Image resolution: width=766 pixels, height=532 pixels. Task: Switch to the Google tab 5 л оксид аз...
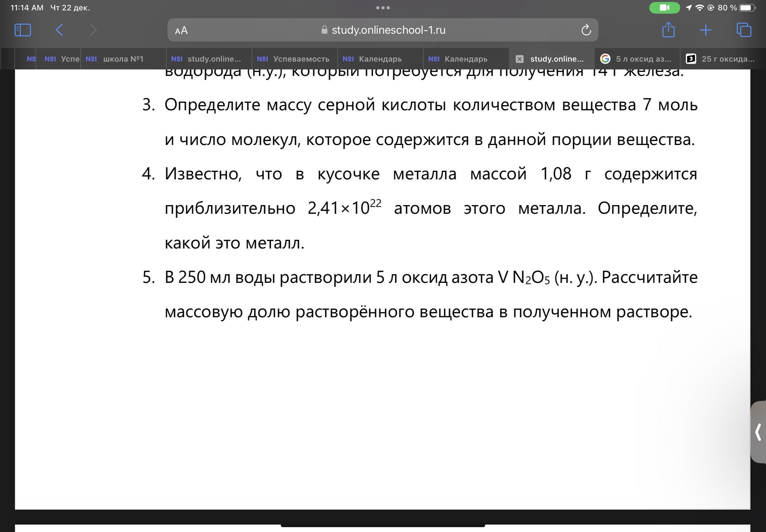tap(637, 59)
